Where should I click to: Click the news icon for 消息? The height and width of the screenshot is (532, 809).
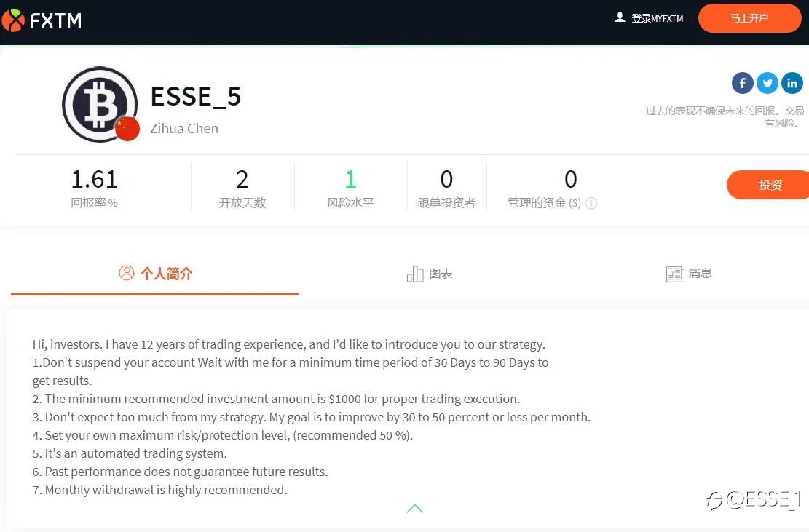pos(675,274)
